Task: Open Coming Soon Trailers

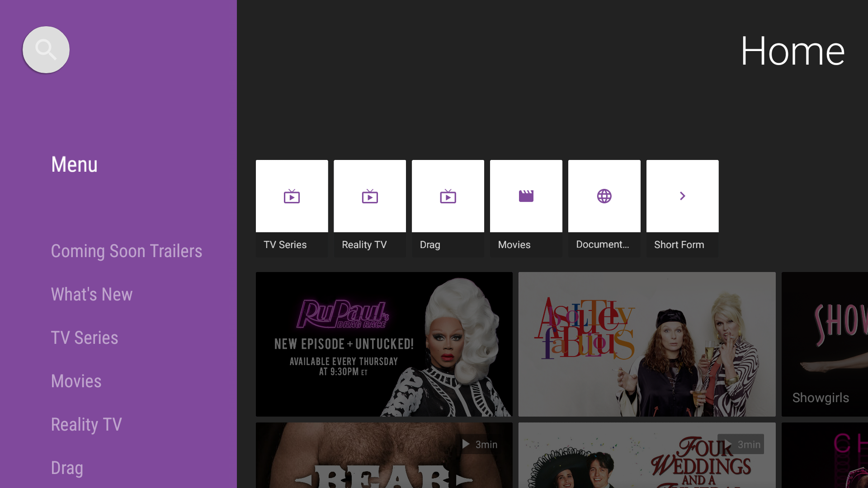Action: pyautogui.click(x=127, y=251)
